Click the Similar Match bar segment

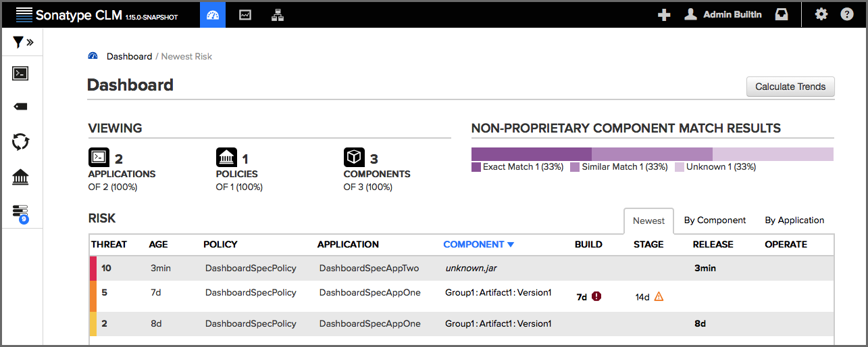652,154
